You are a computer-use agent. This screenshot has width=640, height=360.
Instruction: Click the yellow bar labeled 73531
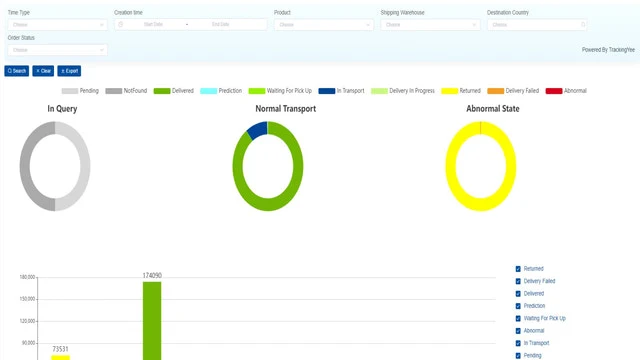pos(60,358)
